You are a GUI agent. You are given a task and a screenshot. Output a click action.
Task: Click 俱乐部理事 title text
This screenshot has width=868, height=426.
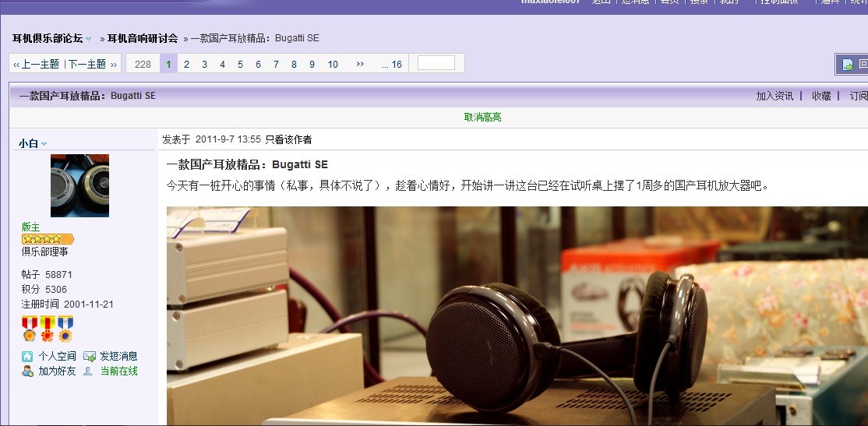45,252
